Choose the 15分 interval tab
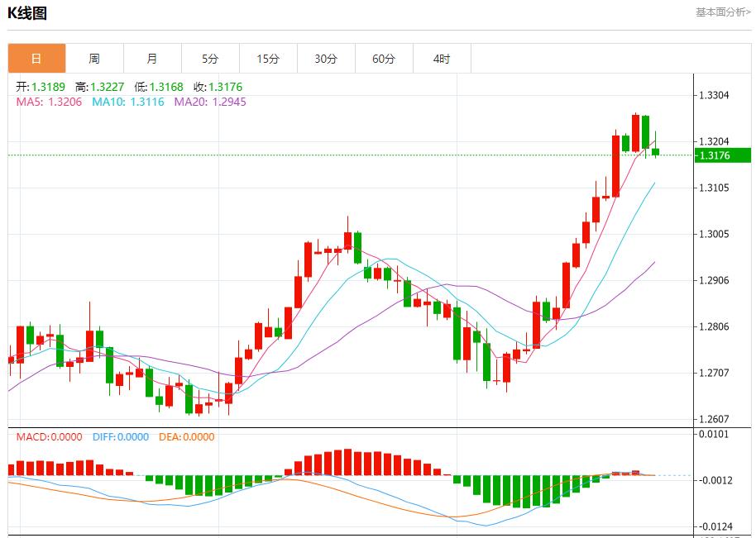The height and width of the screenshot is (538, 756). [268, 59]
